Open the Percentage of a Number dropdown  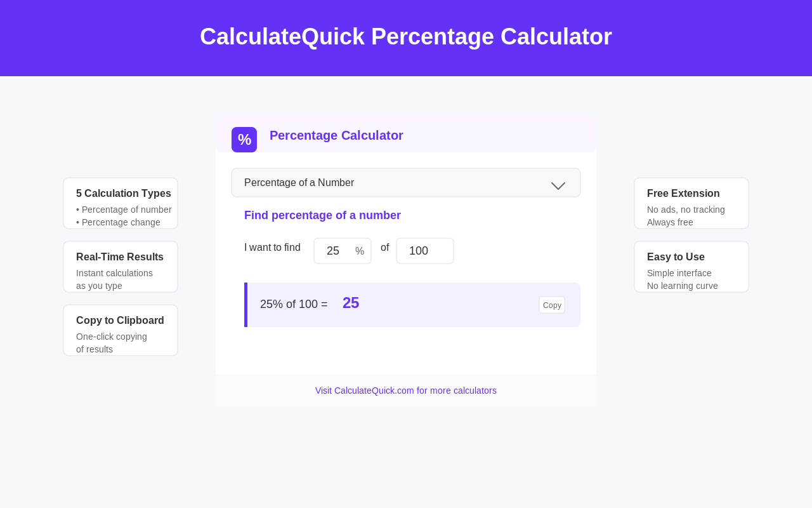tap(406, 183)
